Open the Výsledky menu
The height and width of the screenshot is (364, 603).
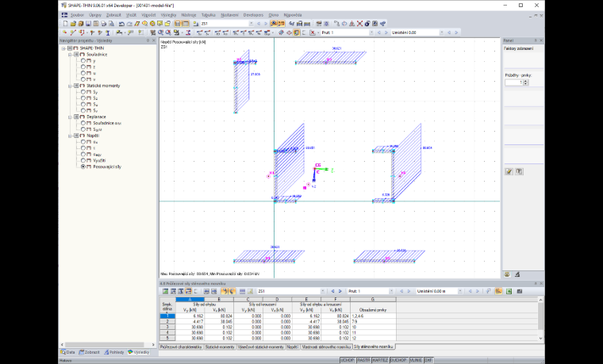(x=168, y=15)
